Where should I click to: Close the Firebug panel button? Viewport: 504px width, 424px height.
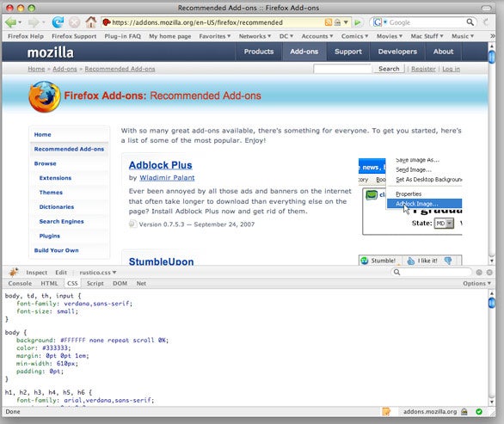click(x=489, y=273)
